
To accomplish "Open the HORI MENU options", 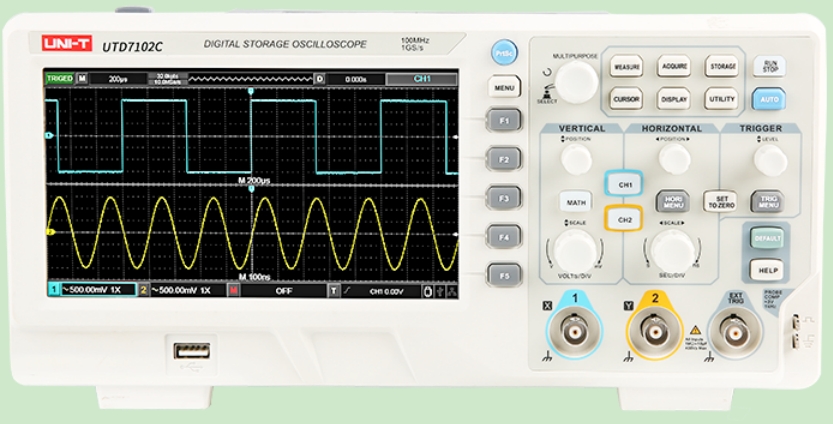I will [674, 202].
